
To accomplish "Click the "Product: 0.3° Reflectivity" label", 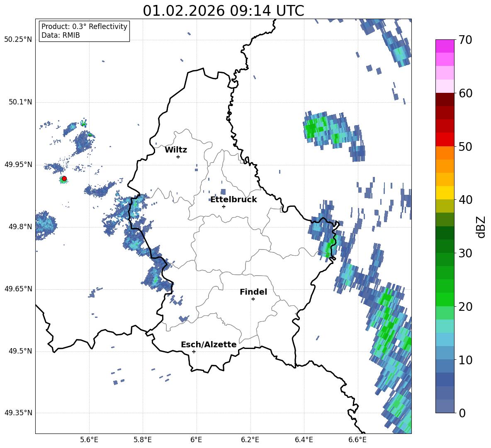I will (x=84, y=27).
